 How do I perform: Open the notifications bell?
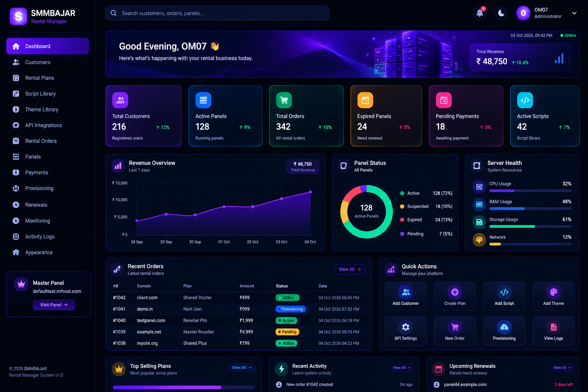pos(480,13)
